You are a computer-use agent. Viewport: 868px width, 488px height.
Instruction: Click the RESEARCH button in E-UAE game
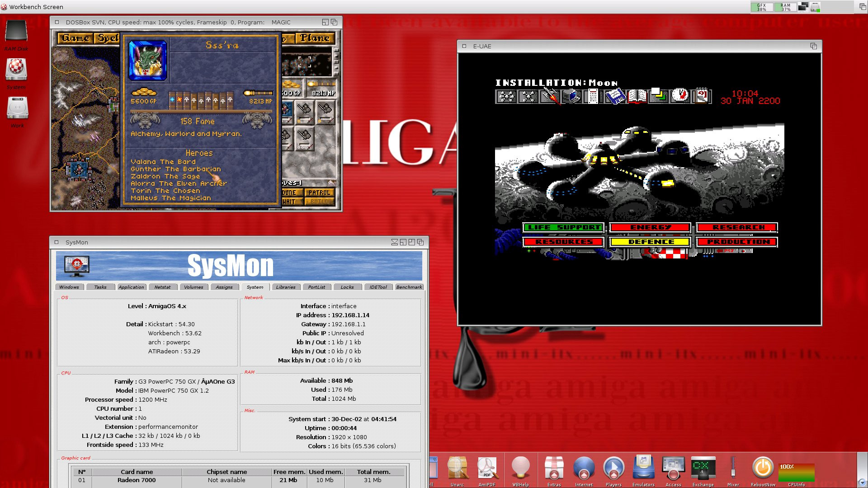(x=737, y=227)
